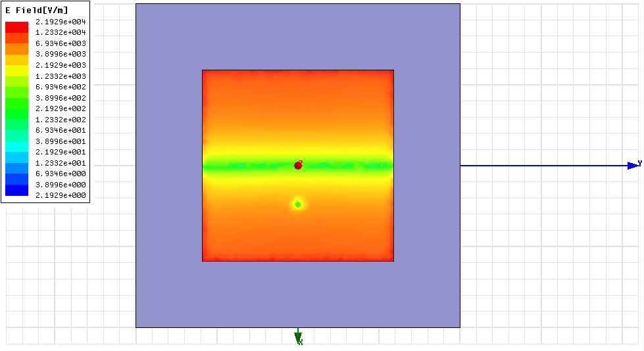Select the E Field[V/m] legend title

pyautogui.click(x=37, y=11)
